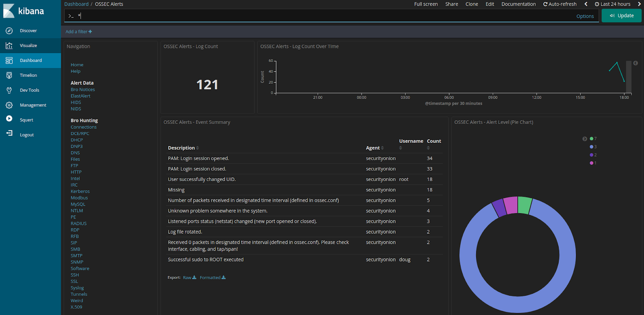Open Dev Tools wrench icon
Image resolution: width=644 pixels, height=315 pixels.
9,90
